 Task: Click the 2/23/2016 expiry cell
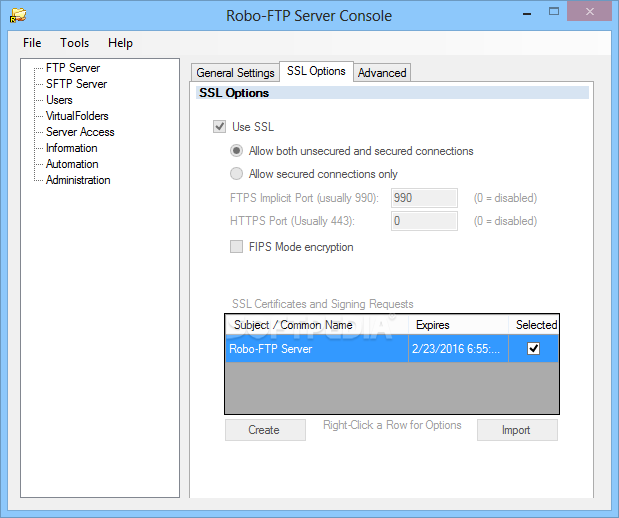[x=458, y=349]
